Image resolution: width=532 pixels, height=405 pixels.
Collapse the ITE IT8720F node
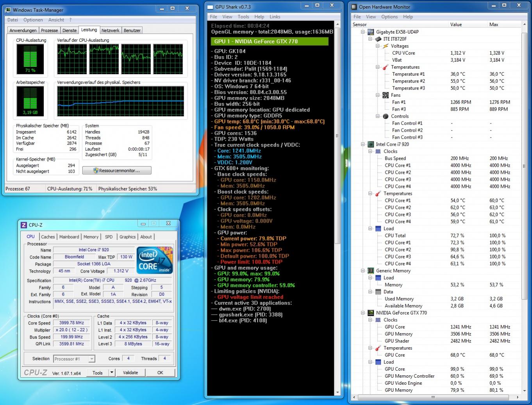coord(370,39)
